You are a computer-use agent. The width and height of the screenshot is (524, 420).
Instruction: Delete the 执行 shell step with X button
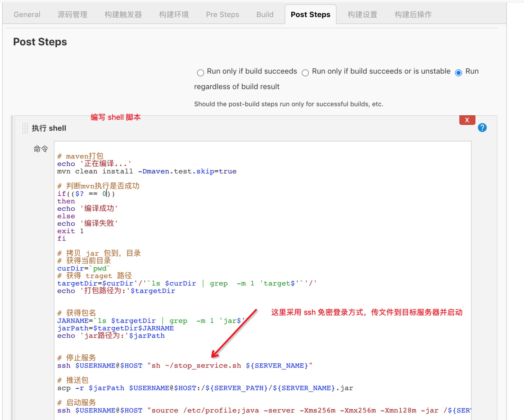click(x=467, y=120)
